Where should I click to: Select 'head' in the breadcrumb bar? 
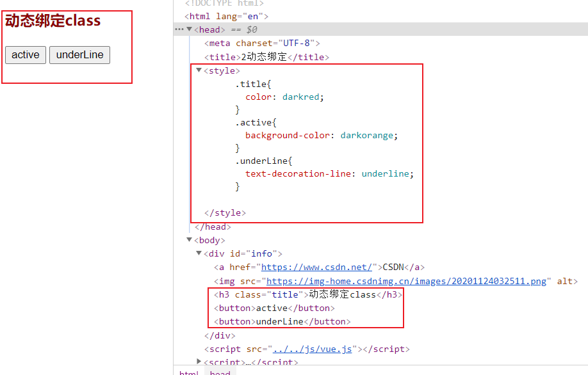click(220, 372)
